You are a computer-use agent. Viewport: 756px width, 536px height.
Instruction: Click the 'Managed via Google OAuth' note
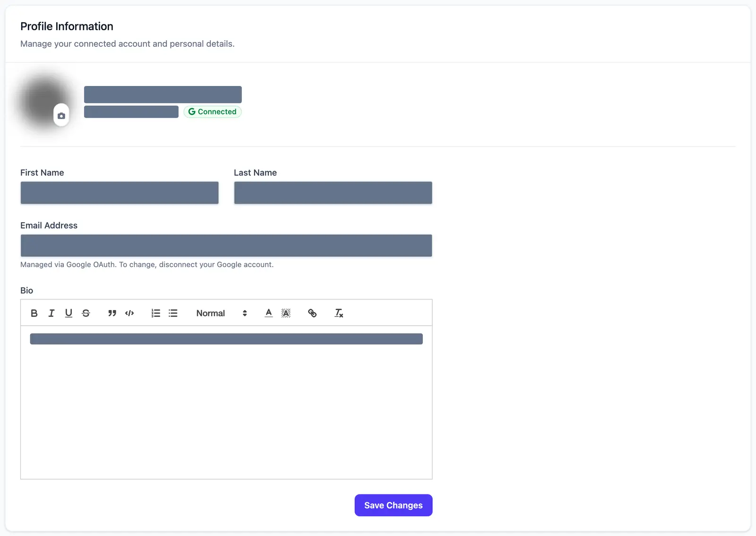tap(147, 265)
